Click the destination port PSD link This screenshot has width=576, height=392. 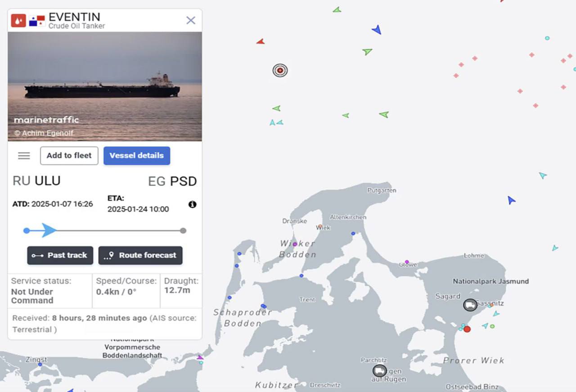pyautogui.click(x=183, y=181)
